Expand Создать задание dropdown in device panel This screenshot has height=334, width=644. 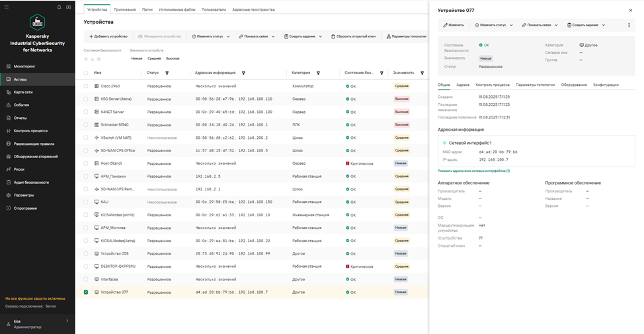[x=586, y=25]
